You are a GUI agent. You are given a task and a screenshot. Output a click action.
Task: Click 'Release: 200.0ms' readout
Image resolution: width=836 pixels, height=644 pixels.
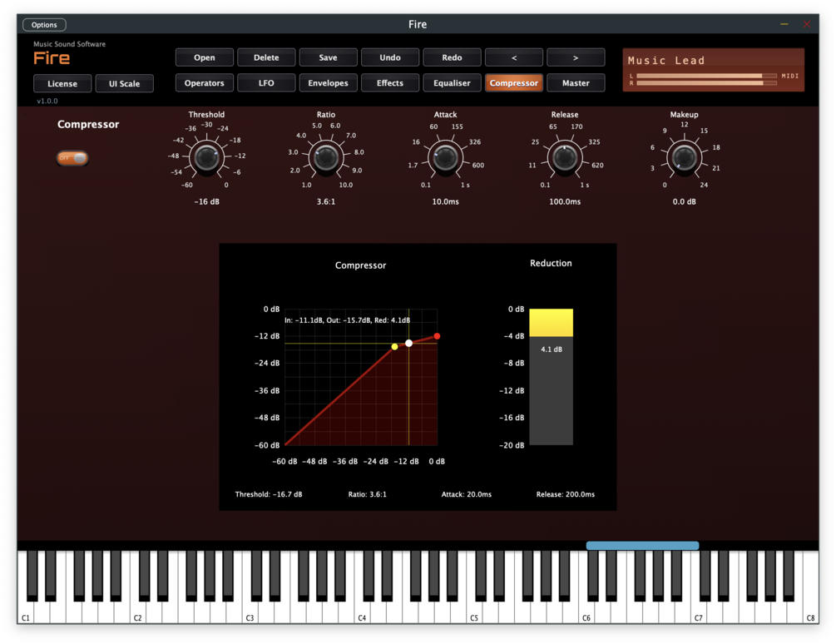(x=565, y=494)
